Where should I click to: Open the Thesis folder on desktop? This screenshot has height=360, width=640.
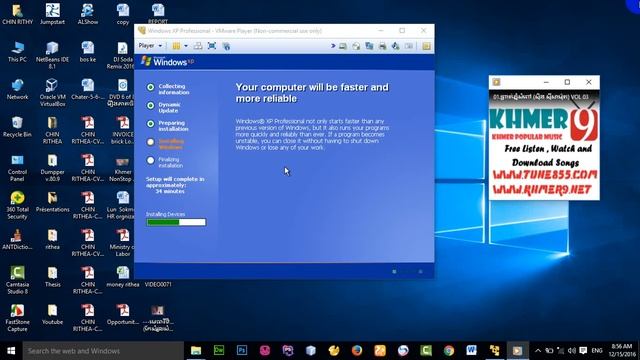[52, 277]
